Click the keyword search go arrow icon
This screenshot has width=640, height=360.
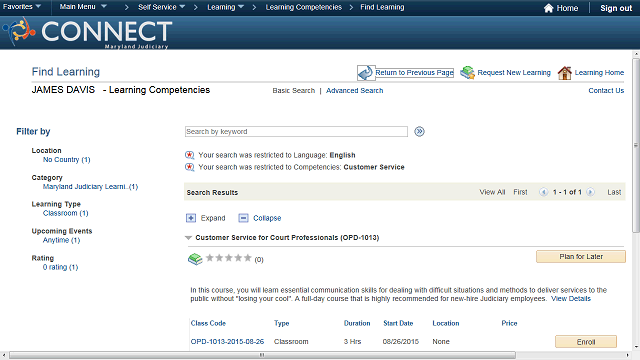pyautogui.click(x=419, y=131)
